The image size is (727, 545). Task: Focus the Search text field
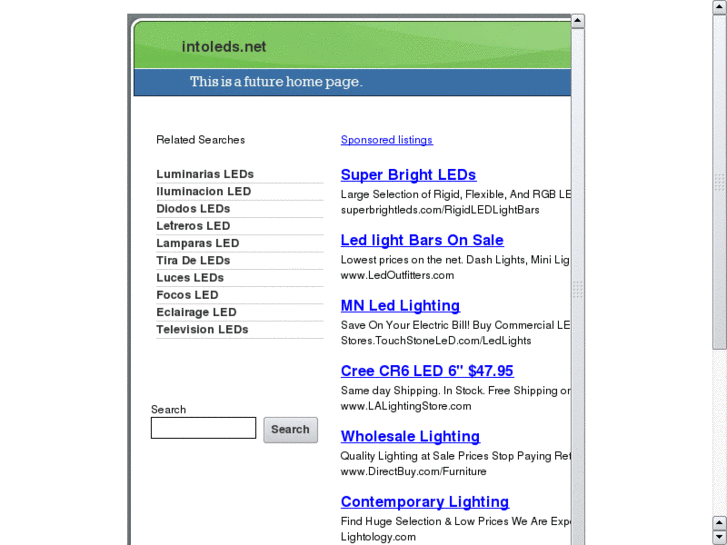coord(203,428)
